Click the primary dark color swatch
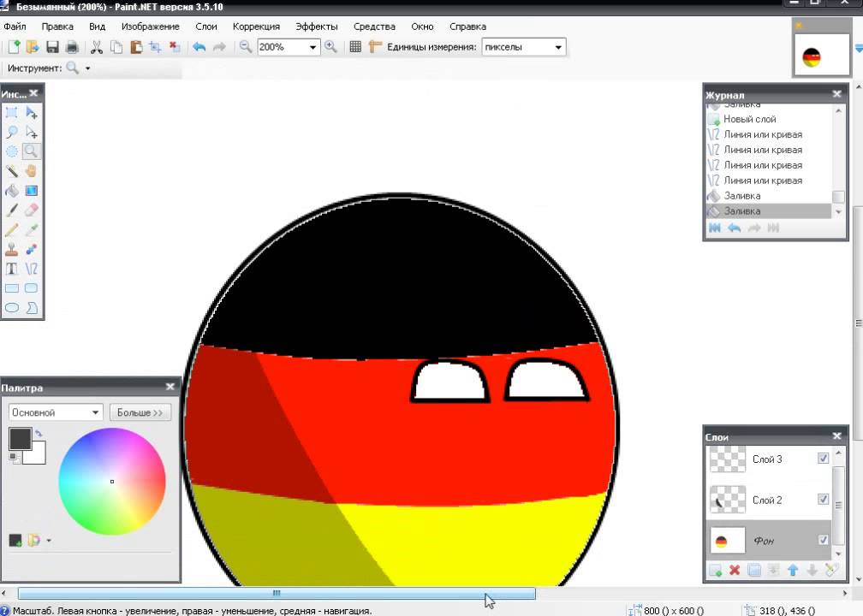 tap(21, 439)
